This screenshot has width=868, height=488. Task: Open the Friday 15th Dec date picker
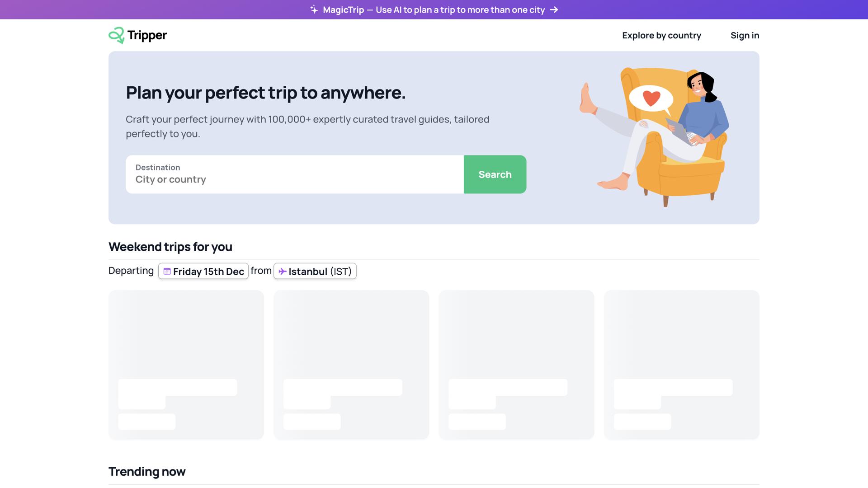(x=203, y=271)
